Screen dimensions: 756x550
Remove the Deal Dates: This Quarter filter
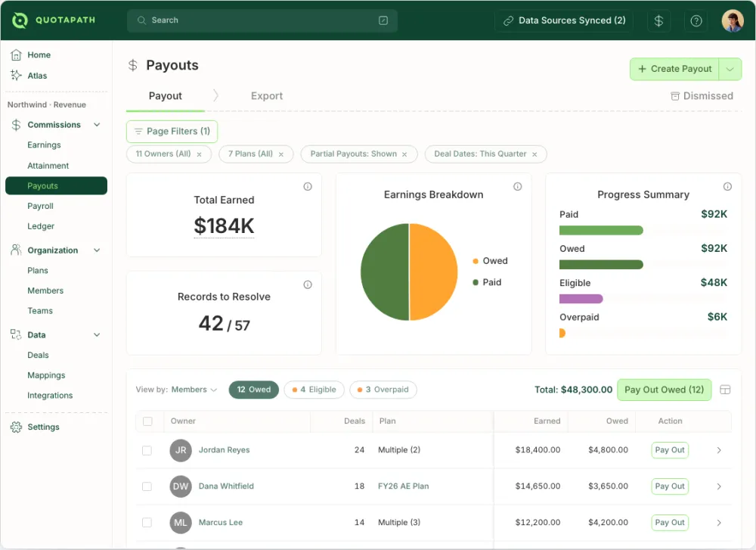pyautogui.click(x=534, y=154)
